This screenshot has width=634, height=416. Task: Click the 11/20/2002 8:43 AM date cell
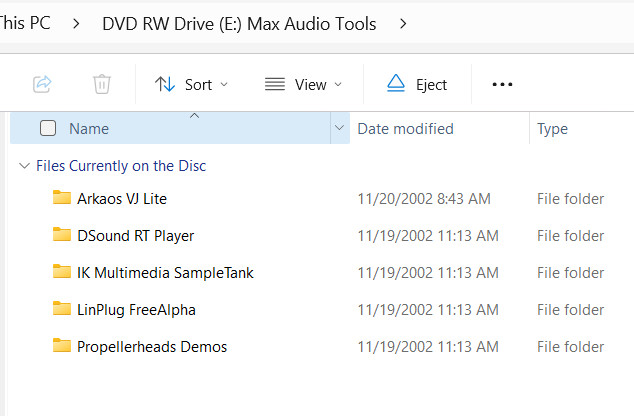point(424,199)
